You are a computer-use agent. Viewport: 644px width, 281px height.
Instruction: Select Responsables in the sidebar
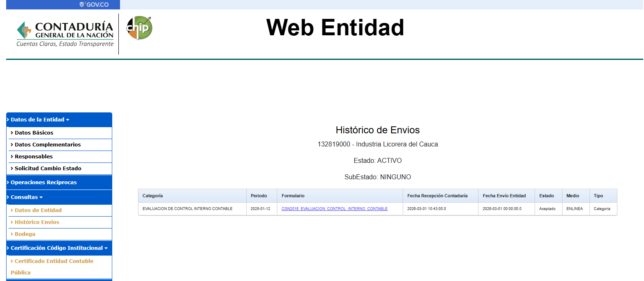coord(34,157)
